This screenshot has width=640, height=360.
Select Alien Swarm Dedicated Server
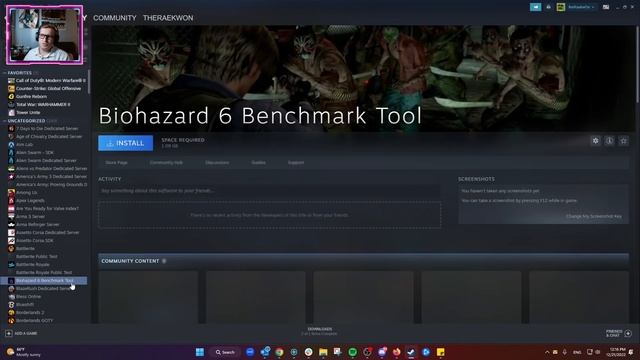[x=47, y=161]
